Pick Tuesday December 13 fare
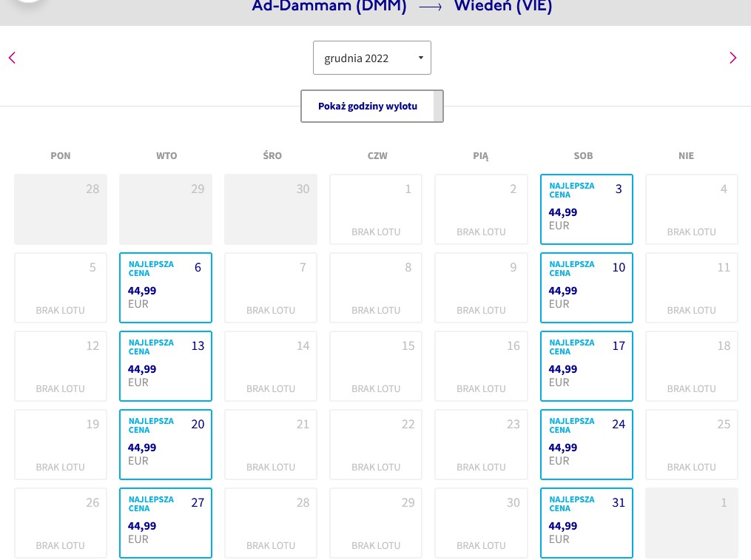751x560 pixels. pos(166,366)
